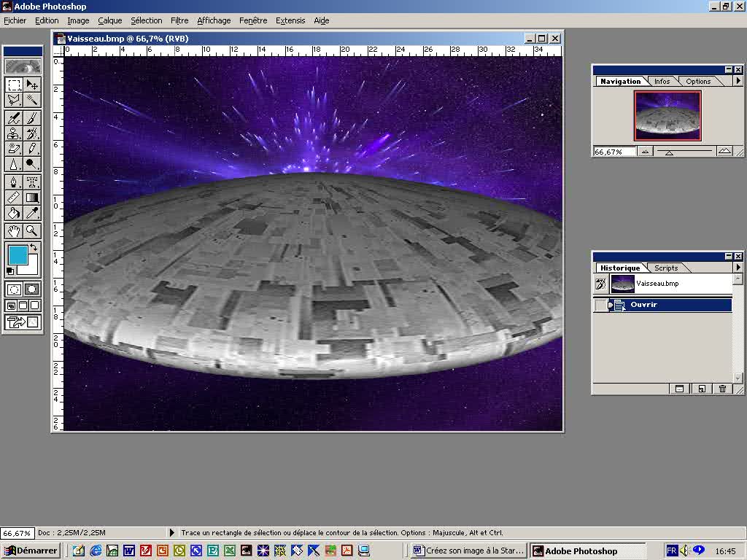Open the cyan foreground color swatch
This screenshot has width=747, height=560.
(17, 254)
